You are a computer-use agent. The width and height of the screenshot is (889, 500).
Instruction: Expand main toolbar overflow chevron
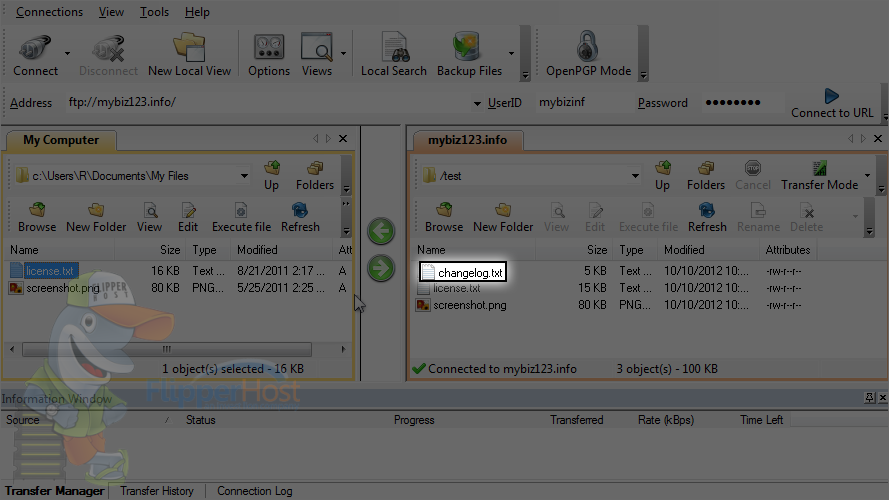tap(525, 75)
